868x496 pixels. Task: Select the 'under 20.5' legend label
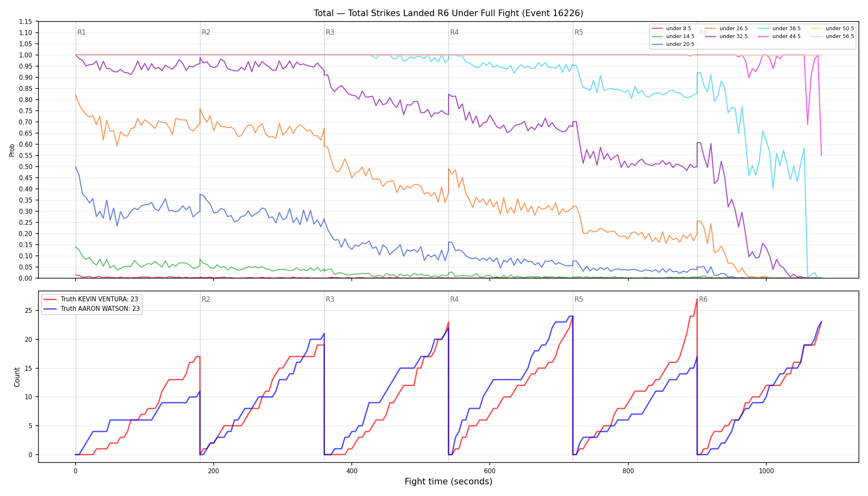[x=680, y=44]
